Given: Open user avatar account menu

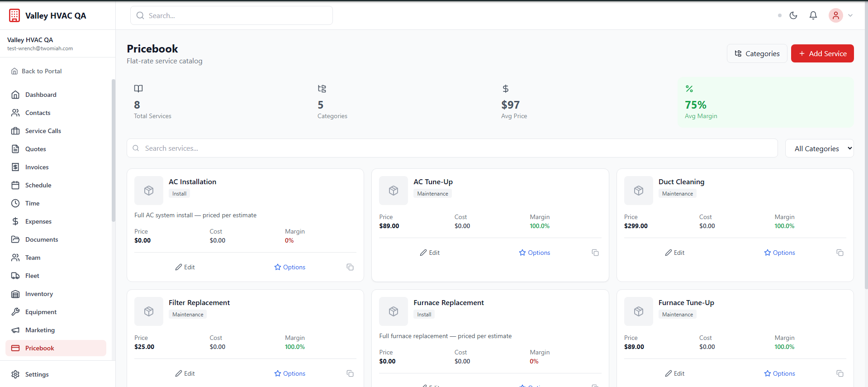Looking at the screenshot, I should click(x=836, y=15).
